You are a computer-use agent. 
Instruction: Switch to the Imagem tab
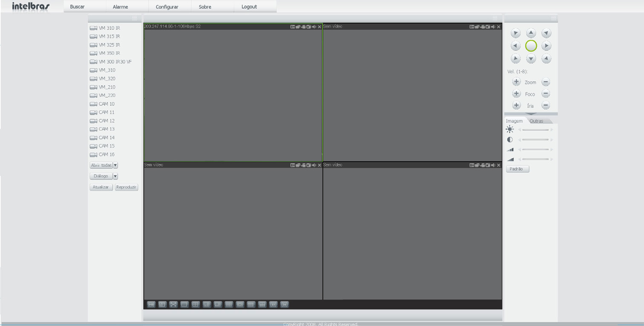[x=514, y=121]
